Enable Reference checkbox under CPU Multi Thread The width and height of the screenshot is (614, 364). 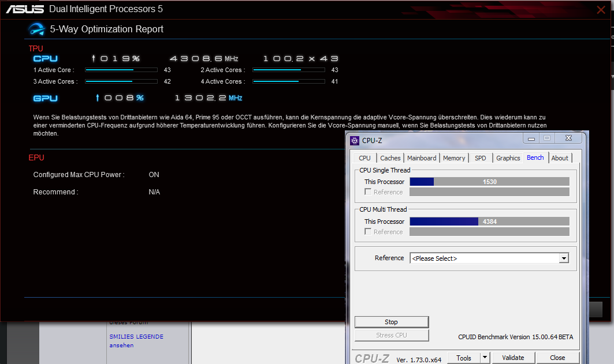(x=368, y=231)
